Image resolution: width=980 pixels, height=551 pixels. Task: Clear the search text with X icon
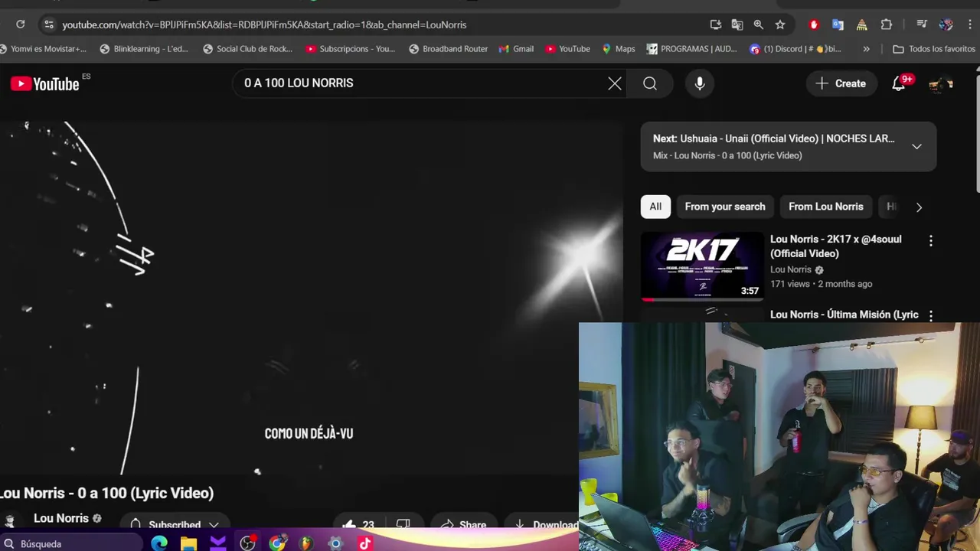615,83
